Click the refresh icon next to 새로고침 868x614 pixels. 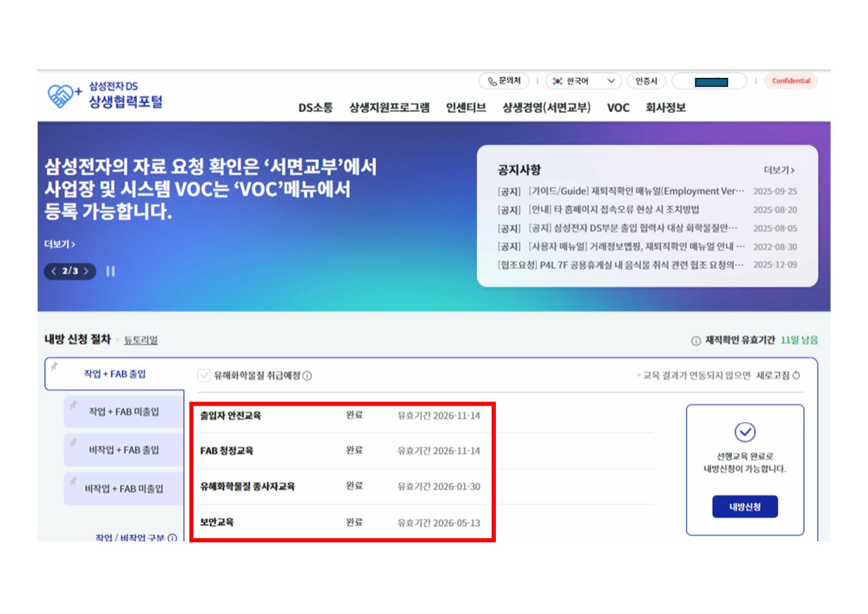(796, 375)
